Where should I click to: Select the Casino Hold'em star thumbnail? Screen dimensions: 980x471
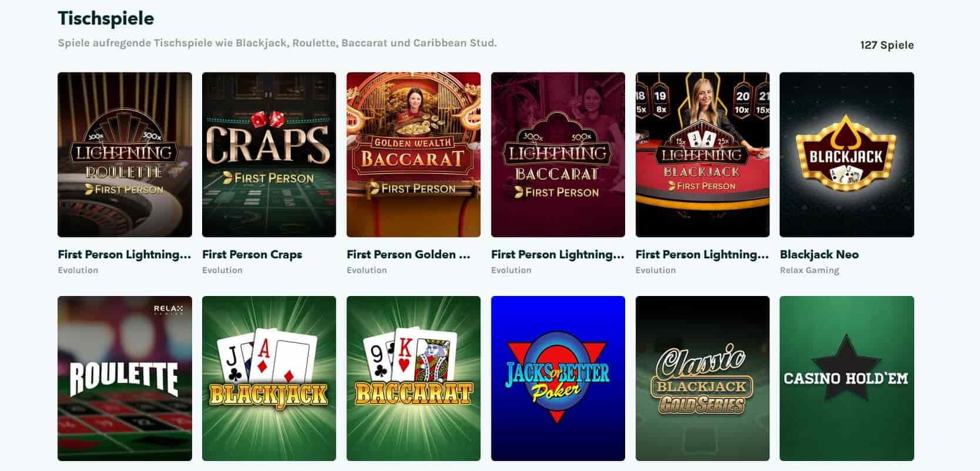[x=847, y=378]
